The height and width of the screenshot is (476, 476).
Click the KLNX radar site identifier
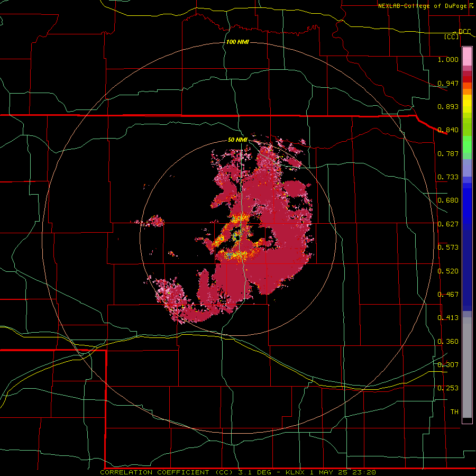pos(295,472)
